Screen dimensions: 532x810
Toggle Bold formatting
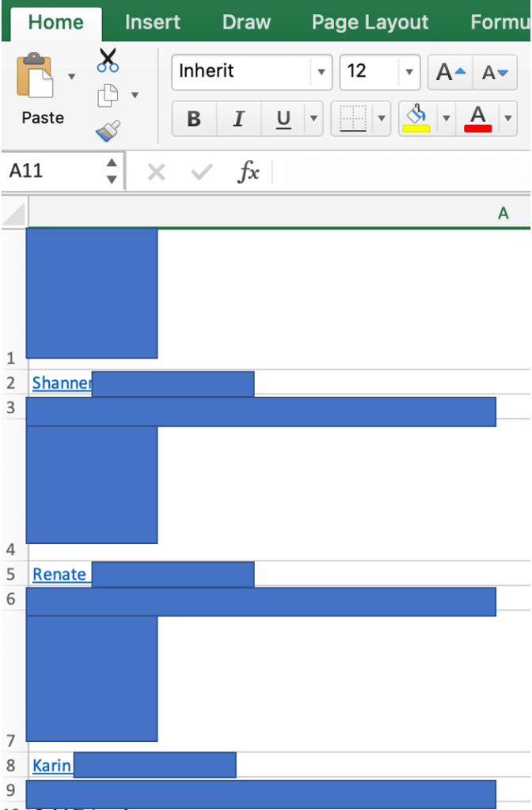coord(194,119)
